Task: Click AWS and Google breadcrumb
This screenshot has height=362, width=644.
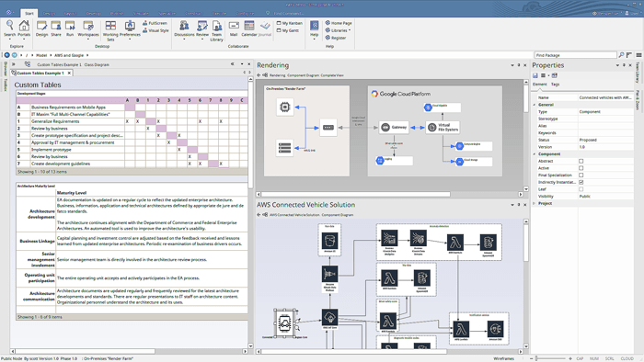Action: tap(69, 55)
